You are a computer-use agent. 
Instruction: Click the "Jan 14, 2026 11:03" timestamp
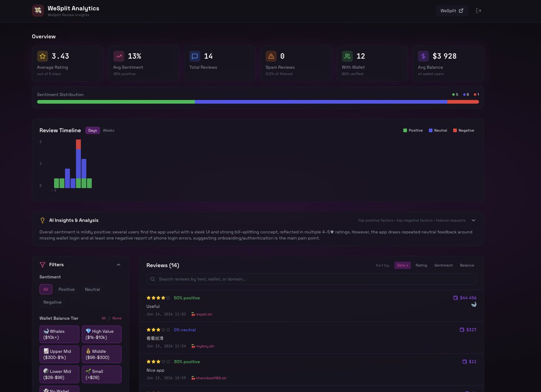[166, 314]
